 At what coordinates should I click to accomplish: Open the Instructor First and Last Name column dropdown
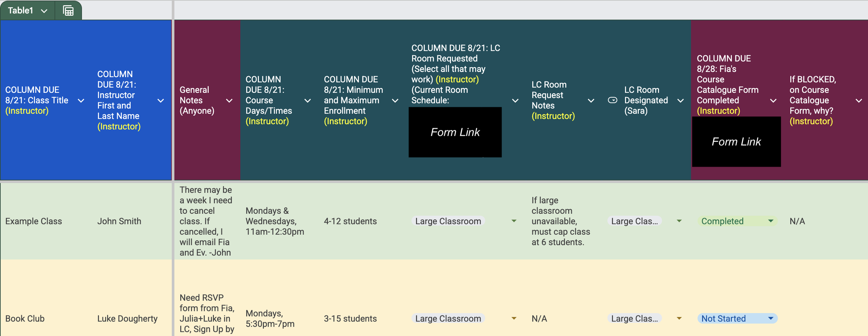point(160,101)
